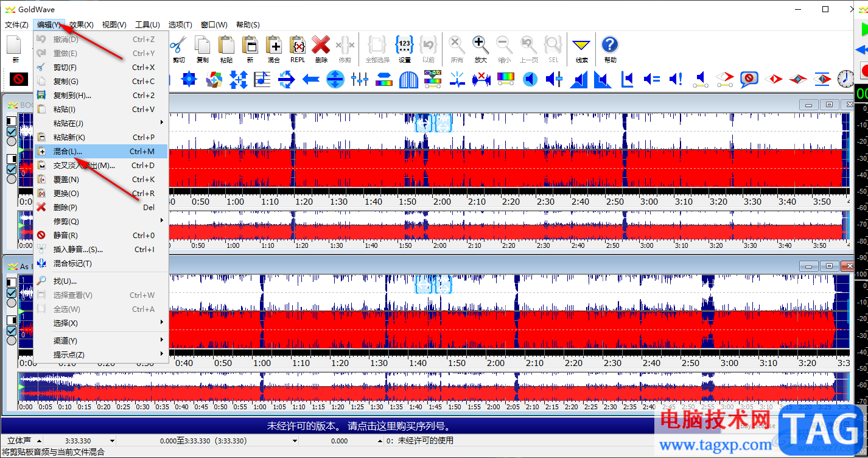This screenshot has width=868, height=458.
Task: Choose 交叉淡入淡出(M)... crossfade menu item
Action: point(101,165)
